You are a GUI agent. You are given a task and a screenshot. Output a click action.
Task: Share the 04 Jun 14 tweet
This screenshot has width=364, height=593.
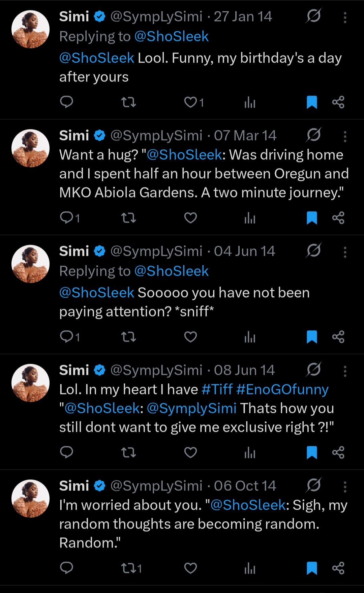point(338,337)
